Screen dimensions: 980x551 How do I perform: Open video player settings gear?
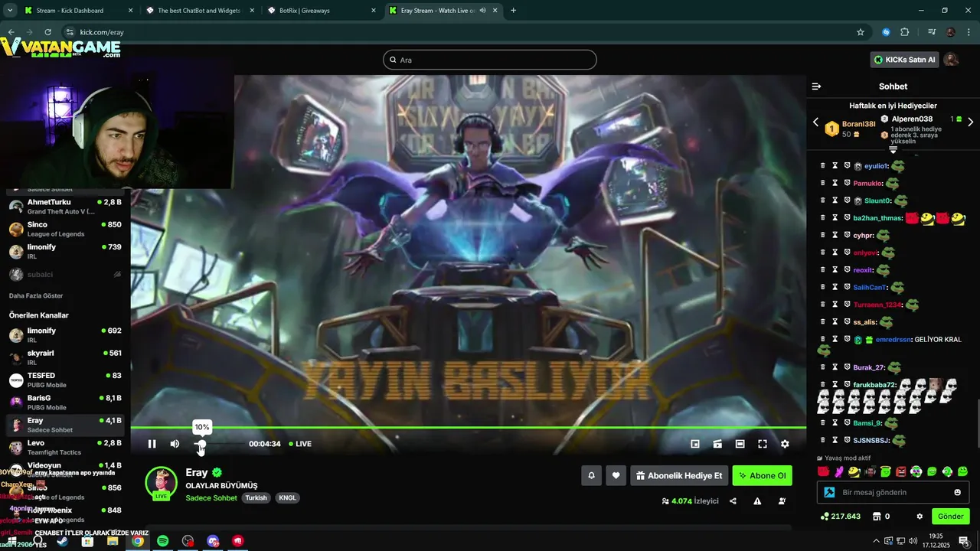tap(785, 444)
